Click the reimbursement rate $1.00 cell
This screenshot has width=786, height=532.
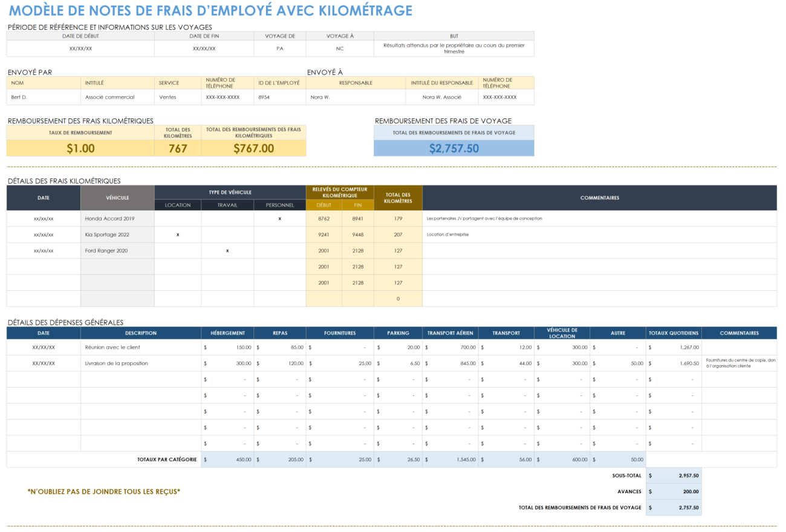80,148
